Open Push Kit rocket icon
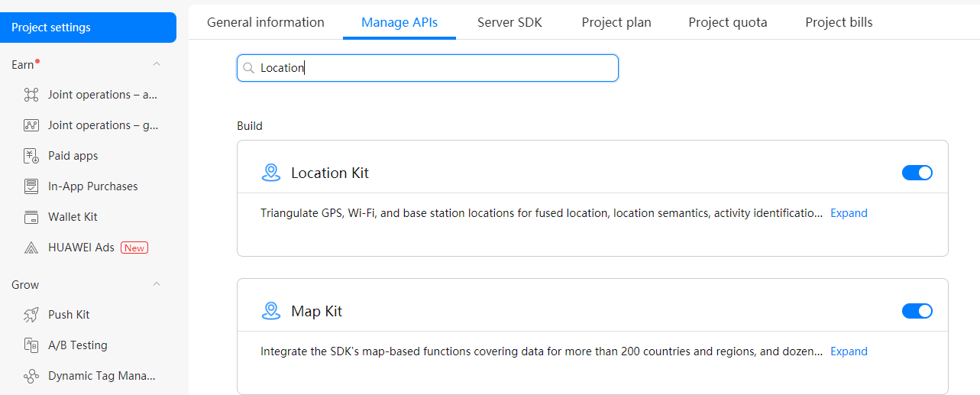 [31, 315]
